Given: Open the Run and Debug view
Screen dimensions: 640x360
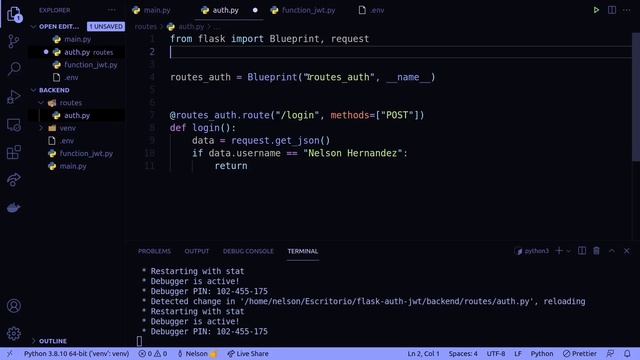Looking at the screenshot, I should point(14,97).
